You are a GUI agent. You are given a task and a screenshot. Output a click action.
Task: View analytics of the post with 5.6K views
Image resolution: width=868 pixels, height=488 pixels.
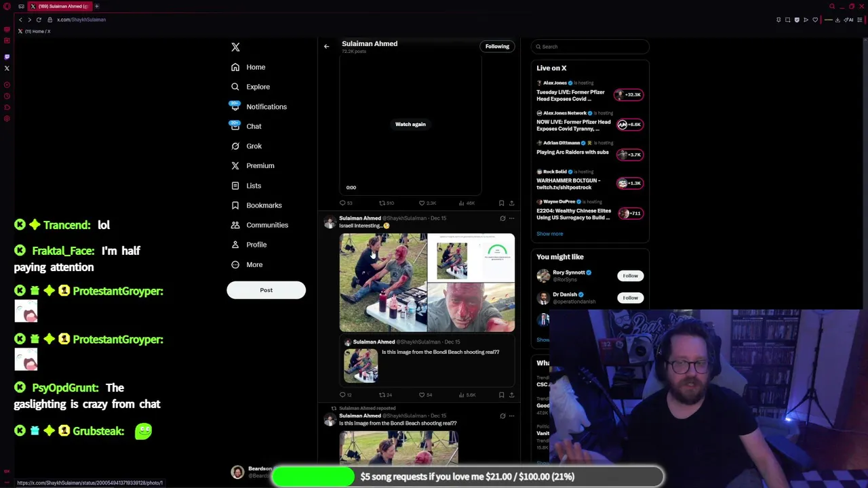(467, 394)
